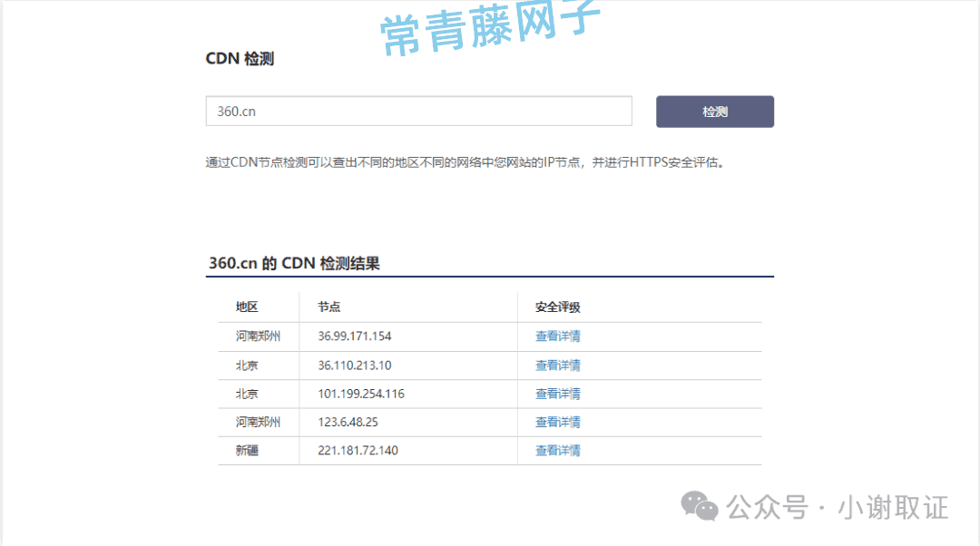Image resolution: width=980 pixels, height=546 pixels.
Task: Click the description text about CDN节点检测
Action: (x=466, y=162)
